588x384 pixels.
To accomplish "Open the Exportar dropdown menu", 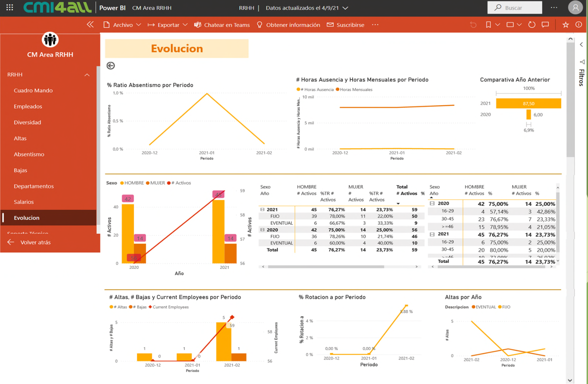I will (x=168, y=25).
